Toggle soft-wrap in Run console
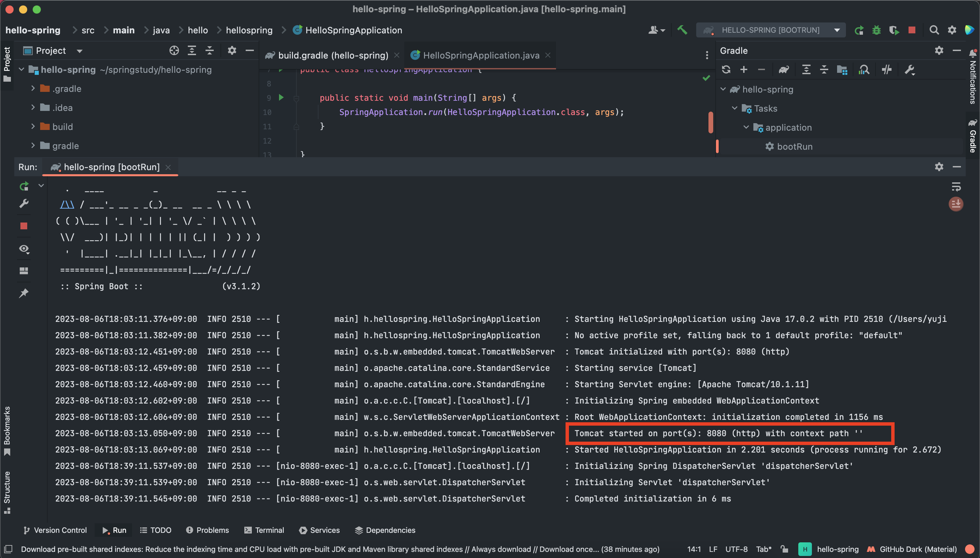Viewport: 980px width, 558px height. (956, 187)
